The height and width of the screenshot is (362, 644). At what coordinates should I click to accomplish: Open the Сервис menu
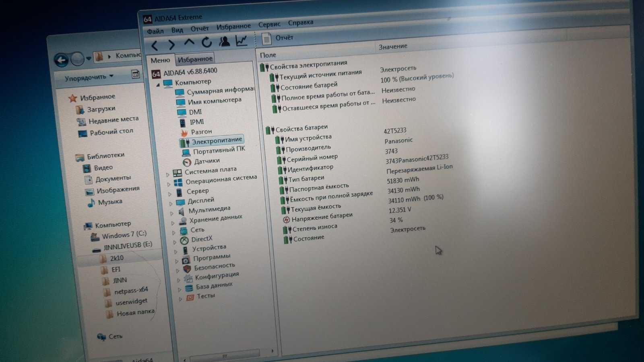[x=269, y=25]
